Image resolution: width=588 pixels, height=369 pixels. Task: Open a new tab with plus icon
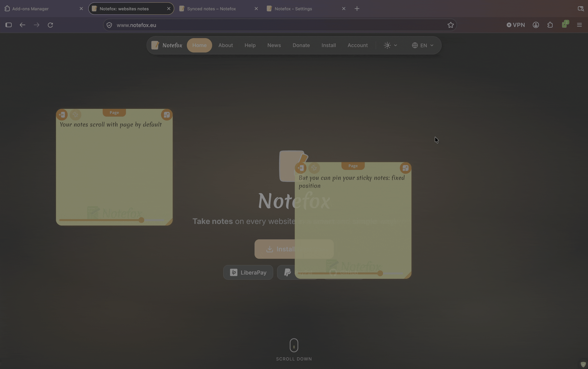tap(357, 9)
